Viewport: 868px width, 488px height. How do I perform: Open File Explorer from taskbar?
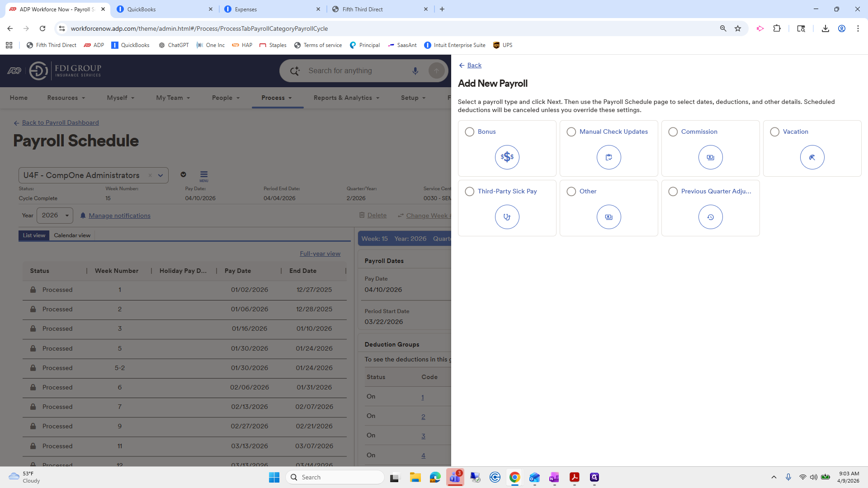coord(415,477)
